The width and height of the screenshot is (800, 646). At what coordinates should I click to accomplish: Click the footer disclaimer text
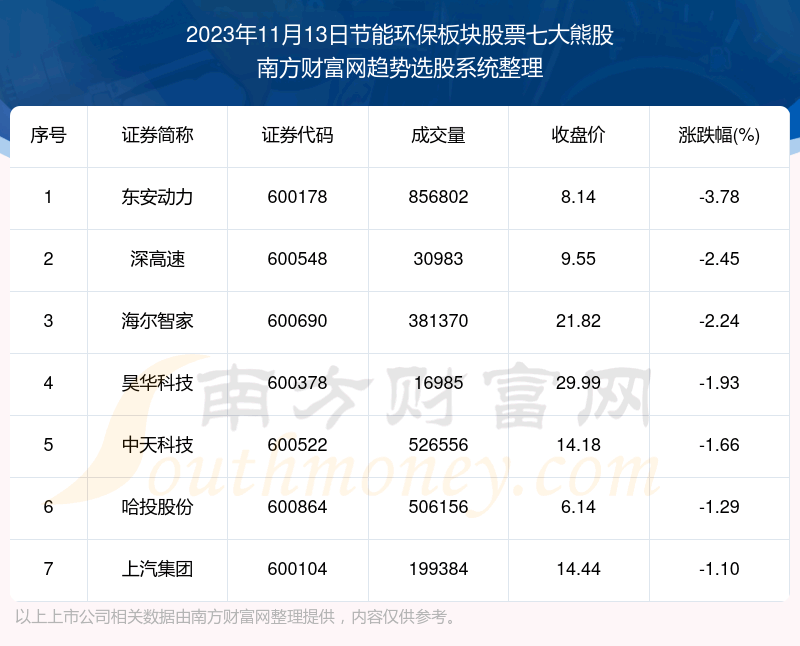[235, 617]
